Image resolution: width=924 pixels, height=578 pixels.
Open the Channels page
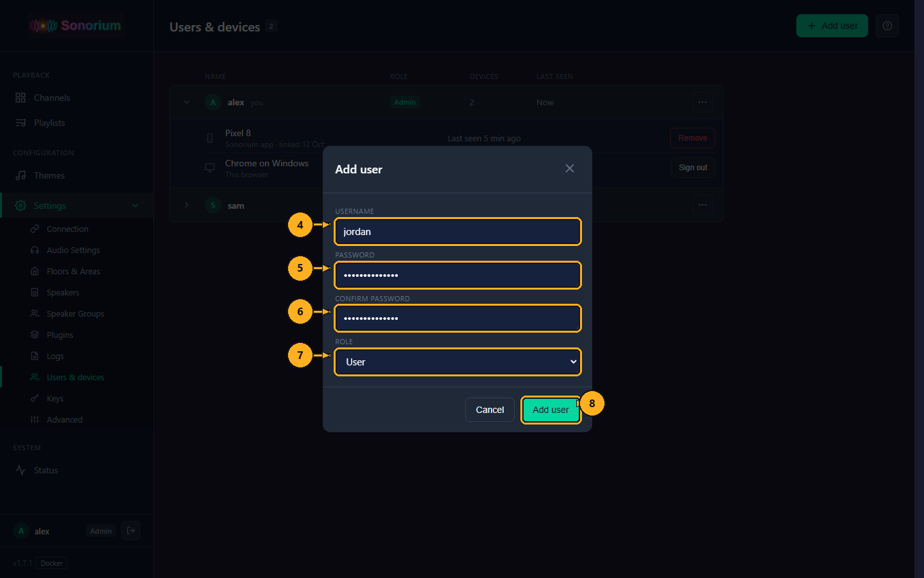pyautogui.click(x=76, y=98)
